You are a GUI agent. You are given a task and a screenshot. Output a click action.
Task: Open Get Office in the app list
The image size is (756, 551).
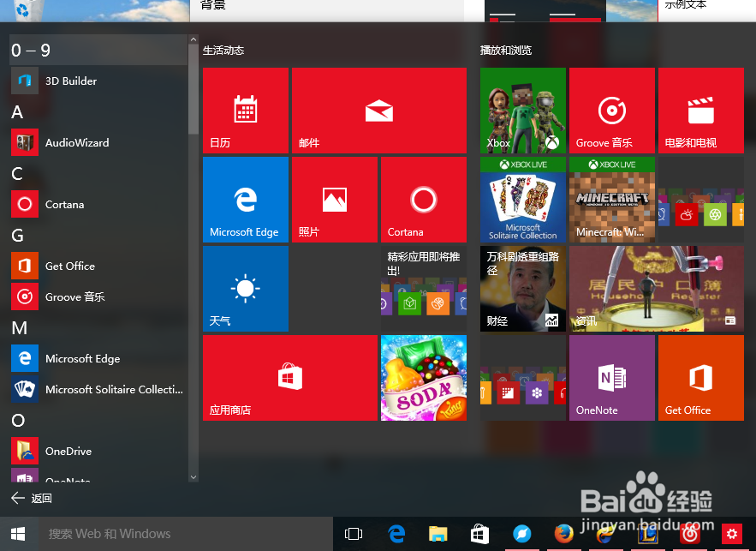tap(98, 266)
